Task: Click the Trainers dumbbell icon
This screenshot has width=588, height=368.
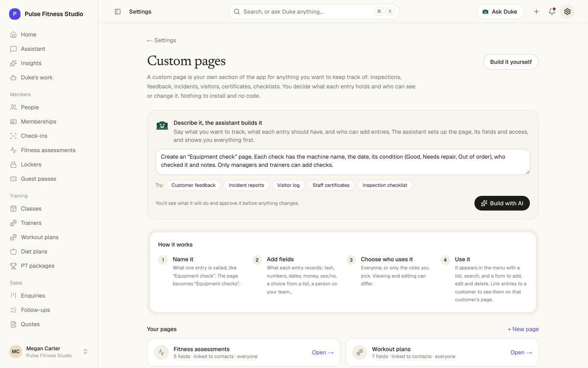Action: pyautogui.click(x=13, y=223)
